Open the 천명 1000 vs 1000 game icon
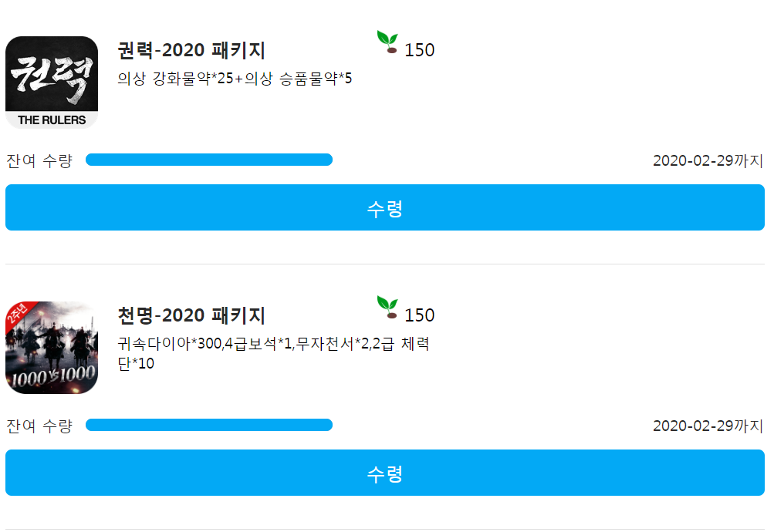This screenshot has width=774, height=532. coord(52,348)
